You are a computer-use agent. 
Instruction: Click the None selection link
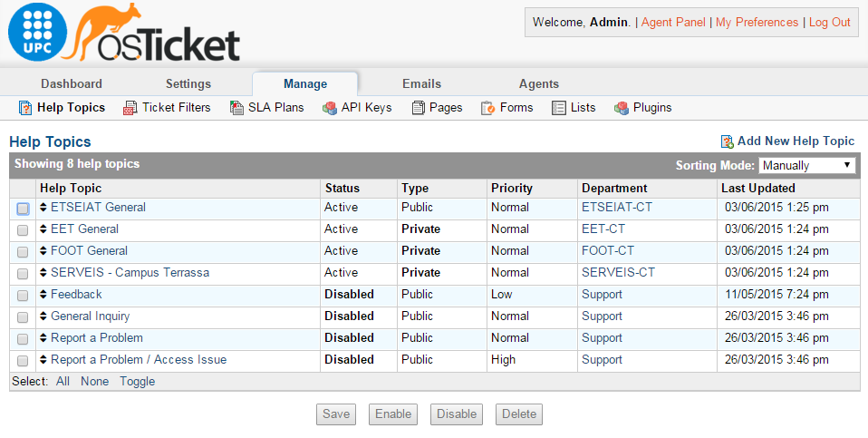[x=94, y=382]
